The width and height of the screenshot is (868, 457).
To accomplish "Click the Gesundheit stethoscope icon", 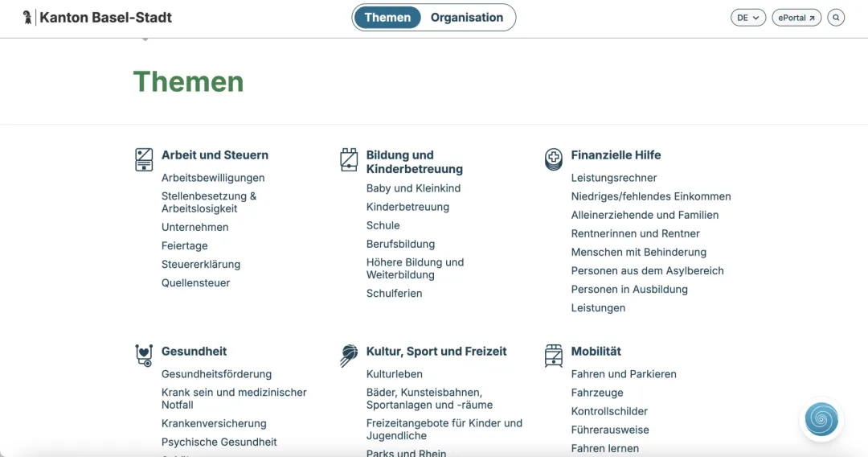I will [144, 355].
